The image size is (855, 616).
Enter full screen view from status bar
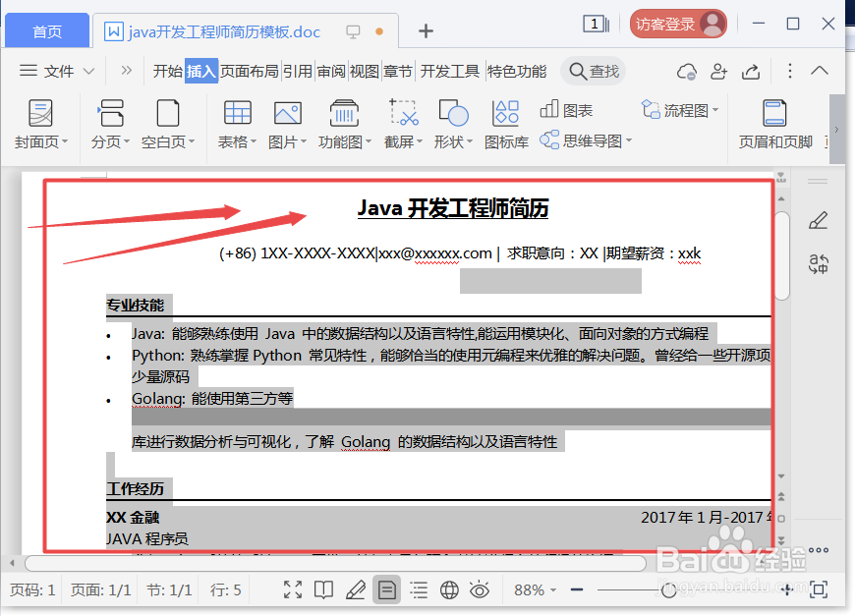click(293, 589)
